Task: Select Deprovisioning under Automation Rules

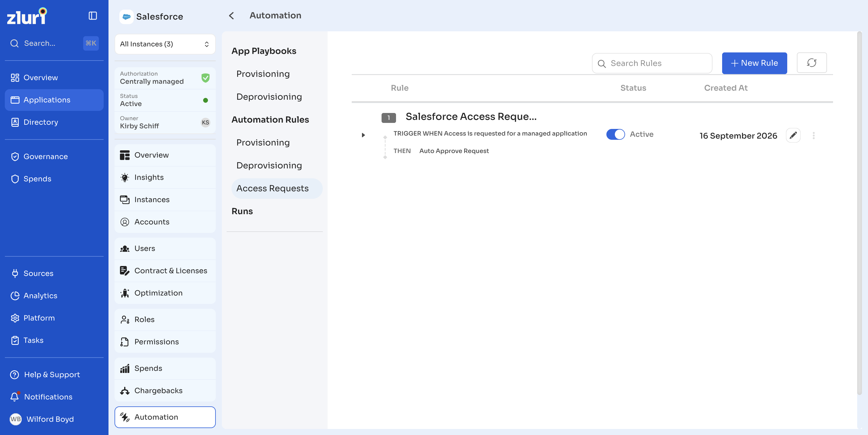Action: [x=269, y=165]
